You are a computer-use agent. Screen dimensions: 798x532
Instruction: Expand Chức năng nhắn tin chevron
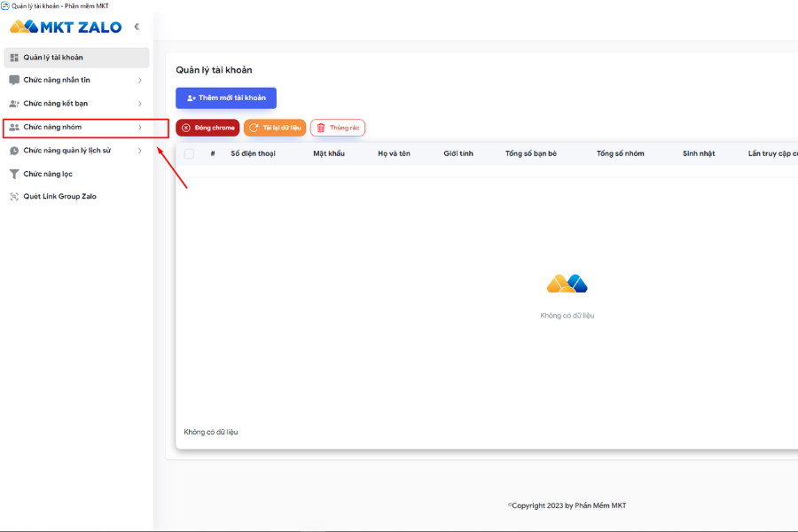point(140,81)
